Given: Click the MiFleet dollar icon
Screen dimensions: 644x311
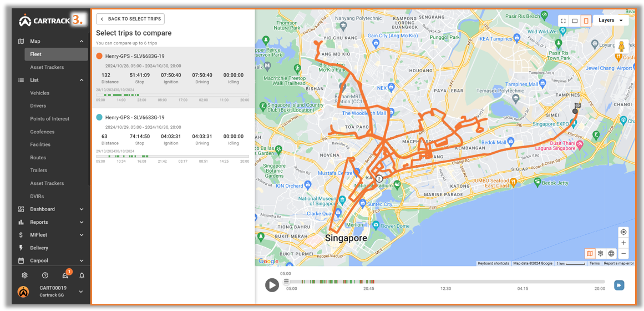Looking at the screenshot, I should point(21,235).
